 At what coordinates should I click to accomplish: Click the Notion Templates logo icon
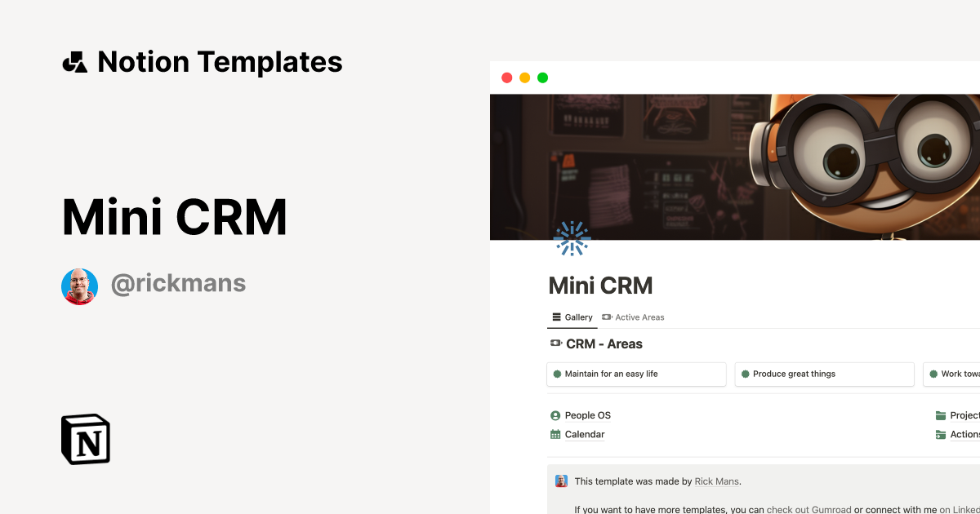tap(74, 60)
